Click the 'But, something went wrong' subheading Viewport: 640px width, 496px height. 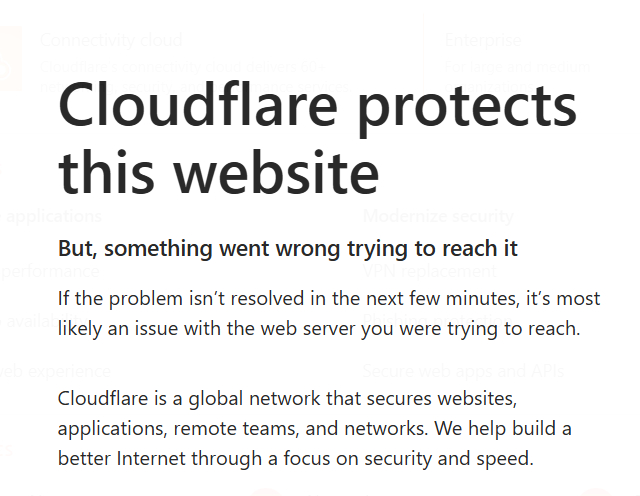coord(287,247)
